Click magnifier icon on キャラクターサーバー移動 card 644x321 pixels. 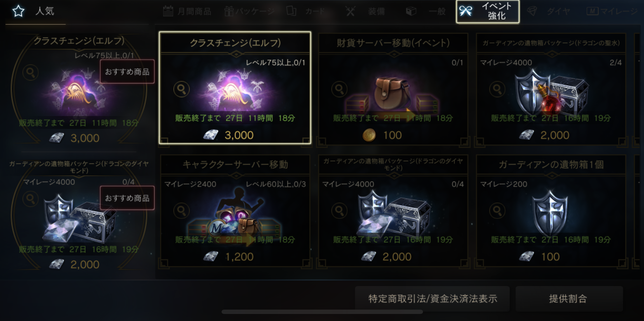pos(181,210)
